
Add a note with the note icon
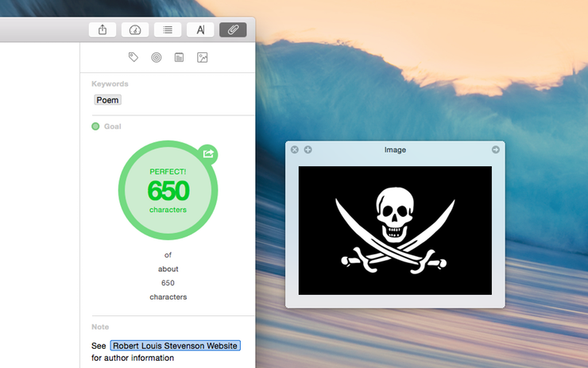point(179,57)
